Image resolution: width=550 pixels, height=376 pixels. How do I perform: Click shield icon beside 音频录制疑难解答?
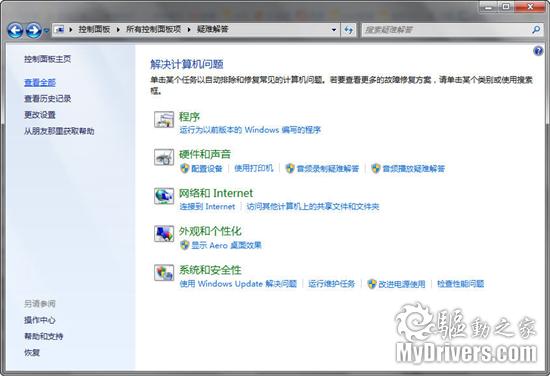(290, 169)
